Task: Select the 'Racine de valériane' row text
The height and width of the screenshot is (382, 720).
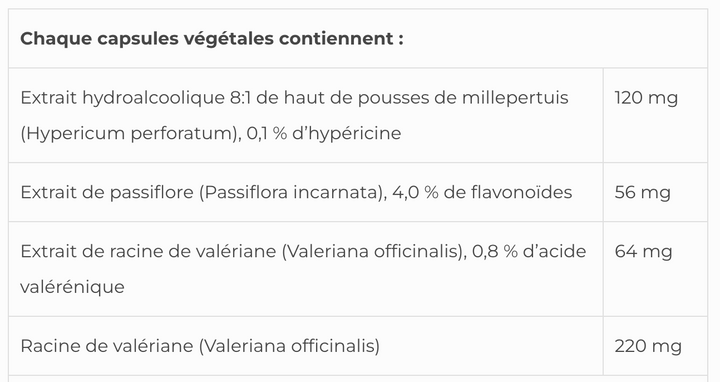Action: (x=200, y=346)
